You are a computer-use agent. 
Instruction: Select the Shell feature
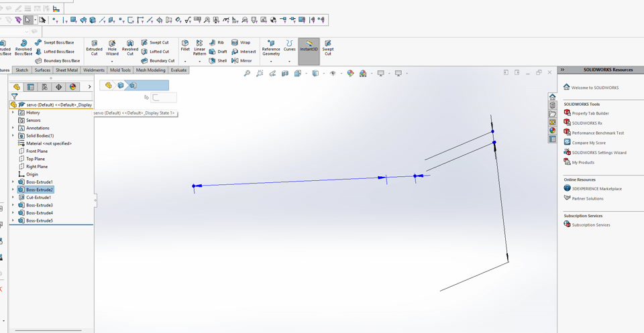click(217, 61)
